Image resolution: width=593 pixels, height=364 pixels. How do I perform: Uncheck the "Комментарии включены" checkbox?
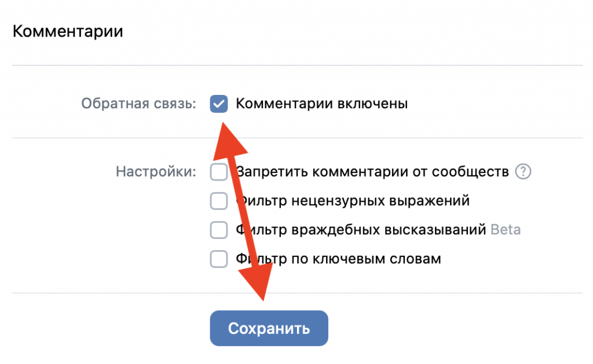click(x=219, y=104)
